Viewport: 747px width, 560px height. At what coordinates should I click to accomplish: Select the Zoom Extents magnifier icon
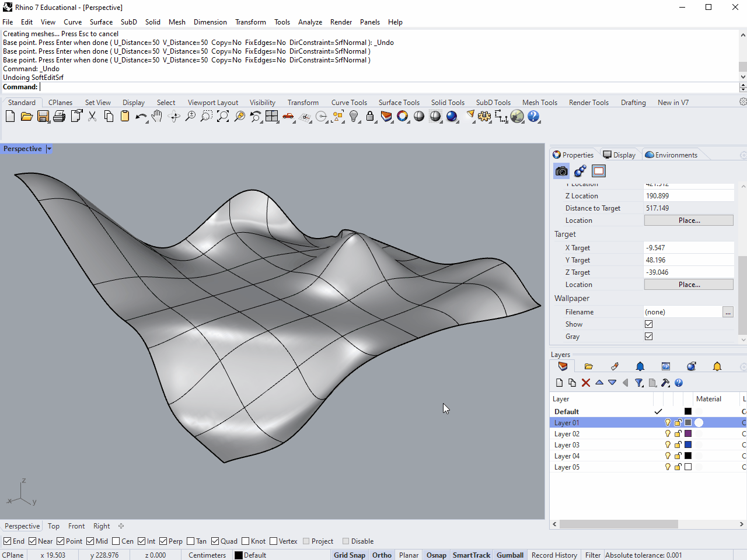click(223, 117)
